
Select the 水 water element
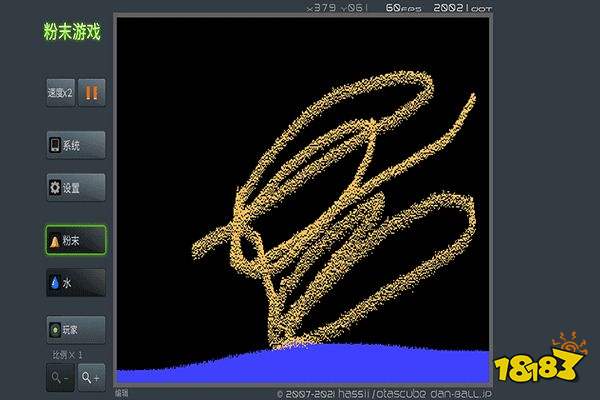(76, 283)
